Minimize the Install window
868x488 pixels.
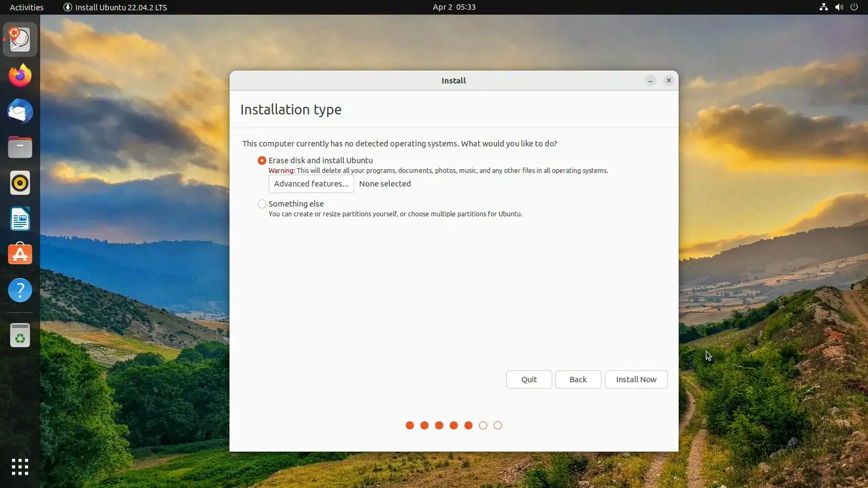click(x=650, y=81)
